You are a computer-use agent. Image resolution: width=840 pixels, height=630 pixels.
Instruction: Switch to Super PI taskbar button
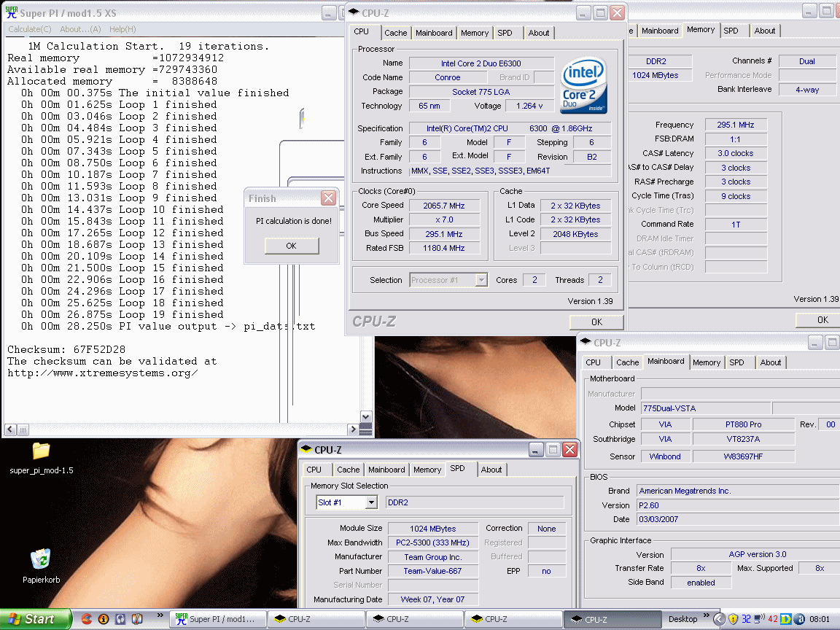point(218,619)
